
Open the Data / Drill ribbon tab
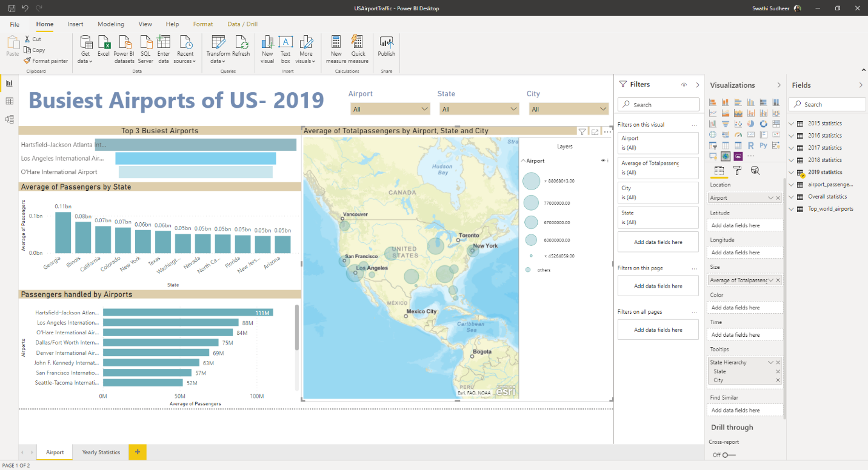pyautogui.click(x=242, y=24)
